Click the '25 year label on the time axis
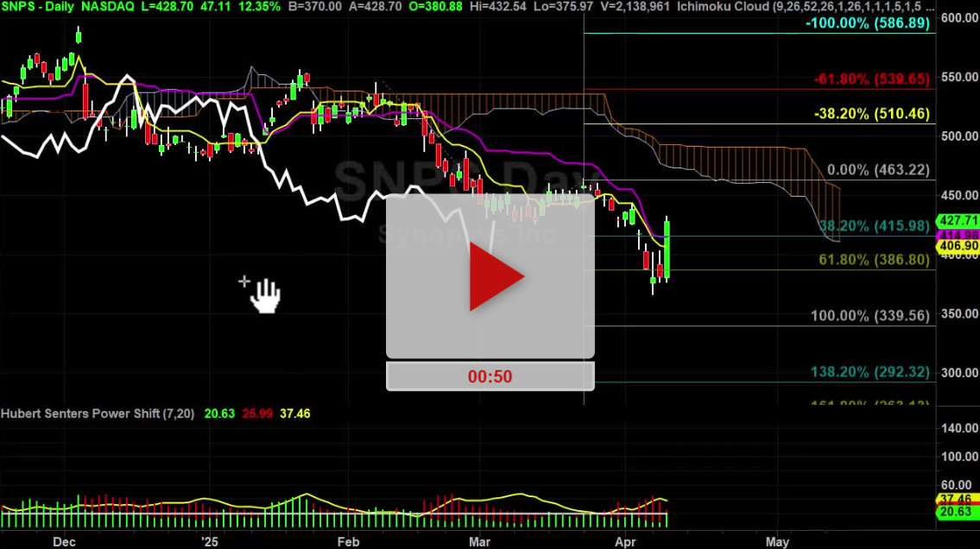Viewport: 980px width, 549px height. click(209, 541)
